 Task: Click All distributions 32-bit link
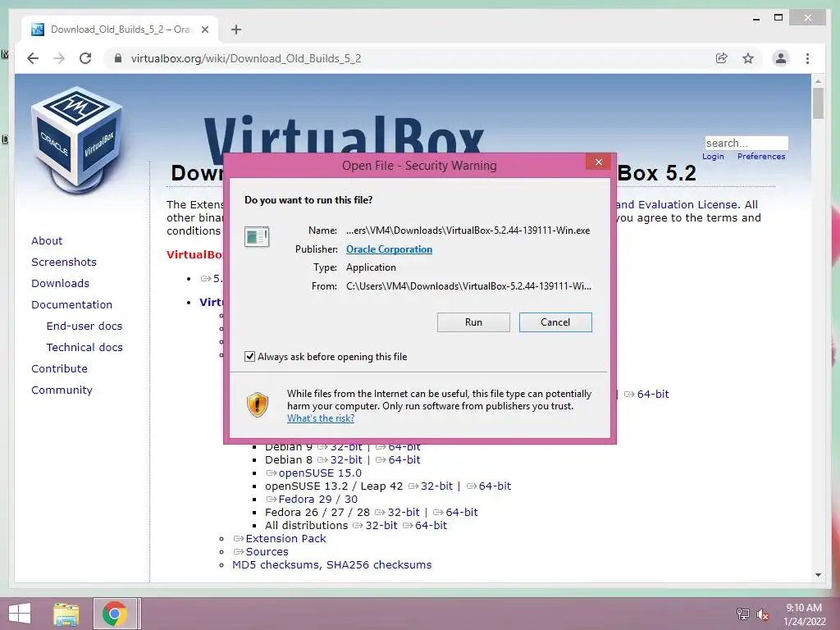381,526
